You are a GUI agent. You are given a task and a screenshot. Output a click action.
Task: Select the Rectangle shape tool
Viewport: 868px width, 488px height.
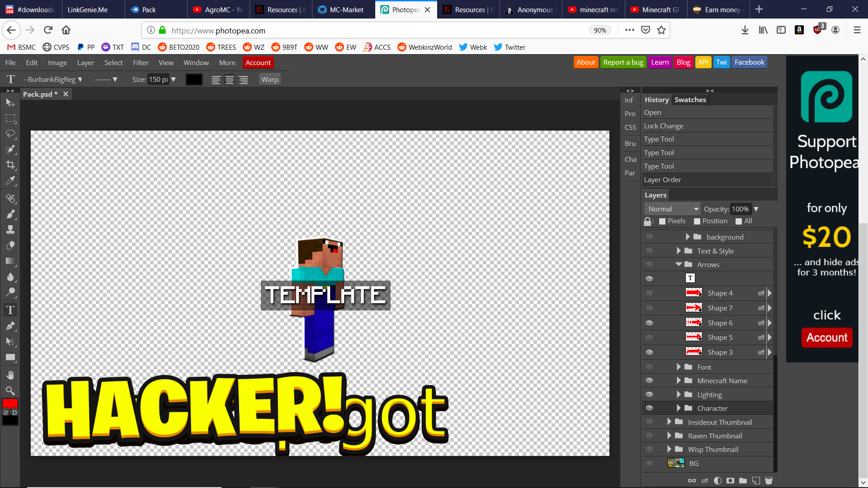(10, 357)
